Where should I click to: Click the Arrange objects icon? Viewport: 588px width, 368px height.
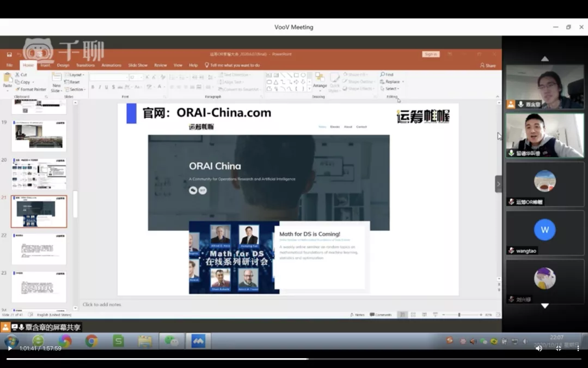coord(320,78)
